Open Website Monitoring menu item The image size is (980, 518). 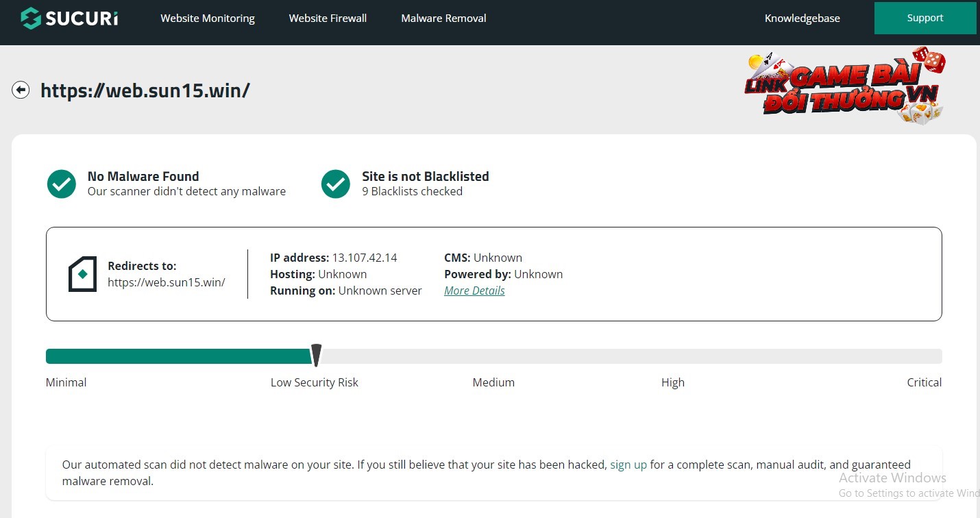tap(208, 18)
